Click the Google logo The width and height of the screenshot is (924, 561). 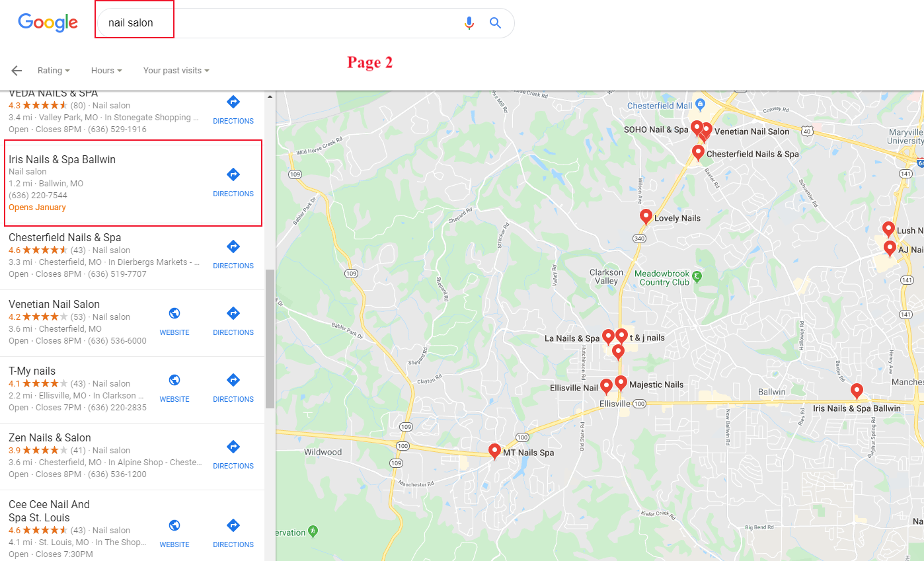click(x=48, y=22)
